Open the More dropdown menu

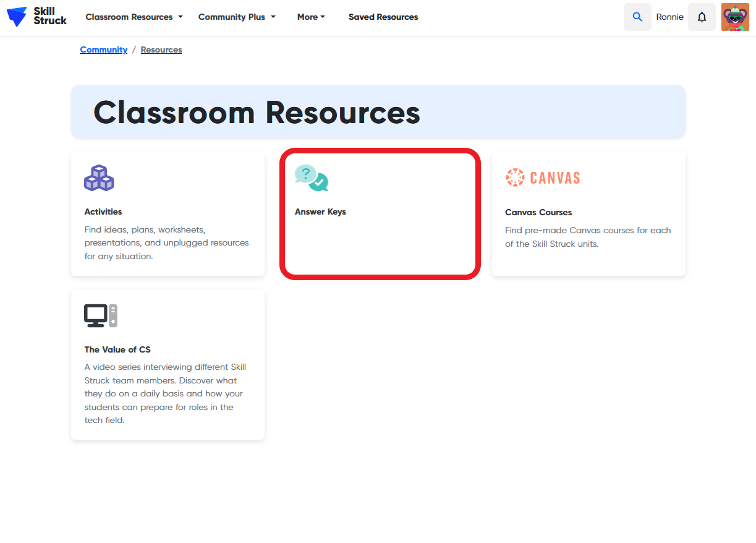click(311, 17)
